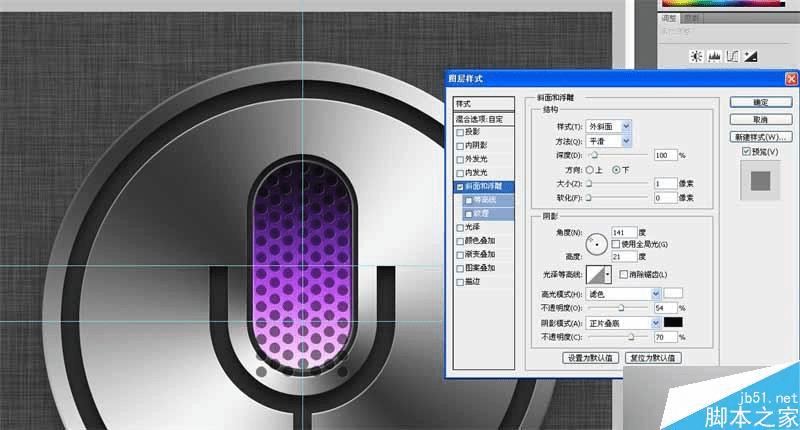The image size is (800, 430).
Task: Check 使用全局光 use global light
Action: pyautogui.click(x=616, y=244)
